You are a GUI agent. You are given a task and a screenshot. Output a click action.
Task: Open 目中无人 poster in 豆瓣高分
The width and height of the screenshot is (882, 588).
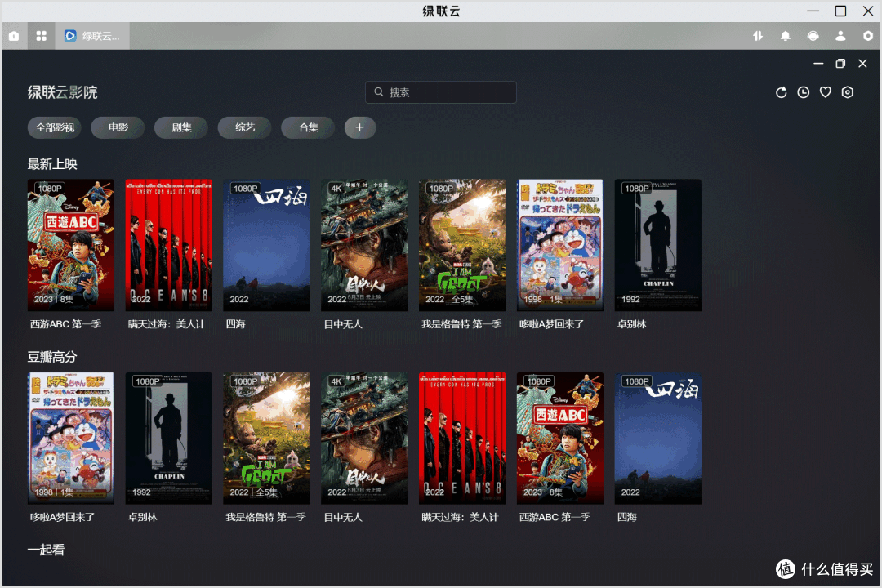pyautogui.click(x=364, y=439)
